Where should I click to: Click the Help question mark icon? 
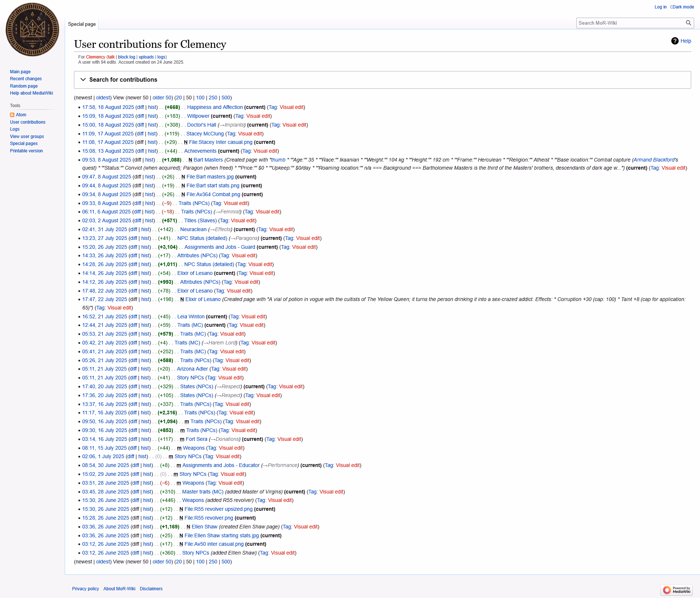click(675, 41)
